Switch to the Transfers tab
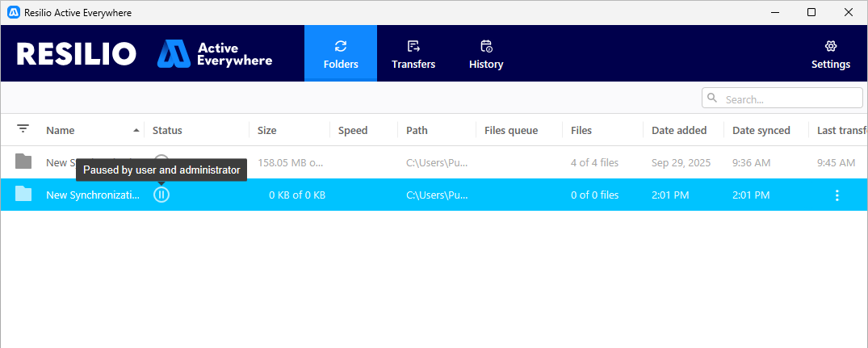The height and width of the screenshot is (348, 868). pyautogui.click(x=413, y=54)
